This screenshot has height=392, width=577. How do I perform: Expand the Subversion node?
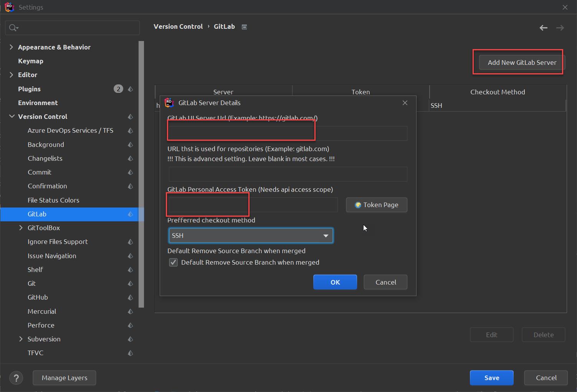tap(21, 339)
